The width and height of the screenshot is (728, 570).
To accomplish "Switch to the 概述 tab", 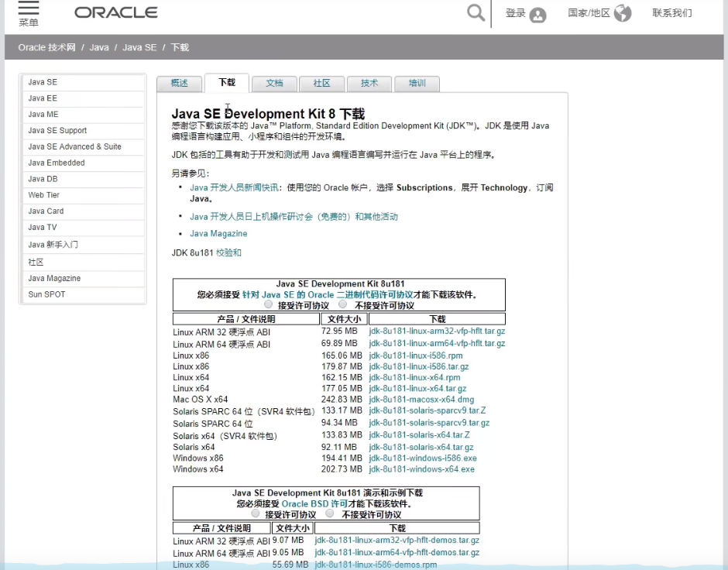I will tap(180, 83).
